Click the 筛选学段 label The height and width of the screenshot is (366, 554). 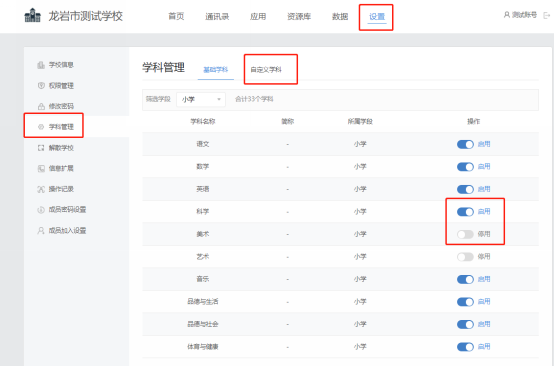pos(158,99)
